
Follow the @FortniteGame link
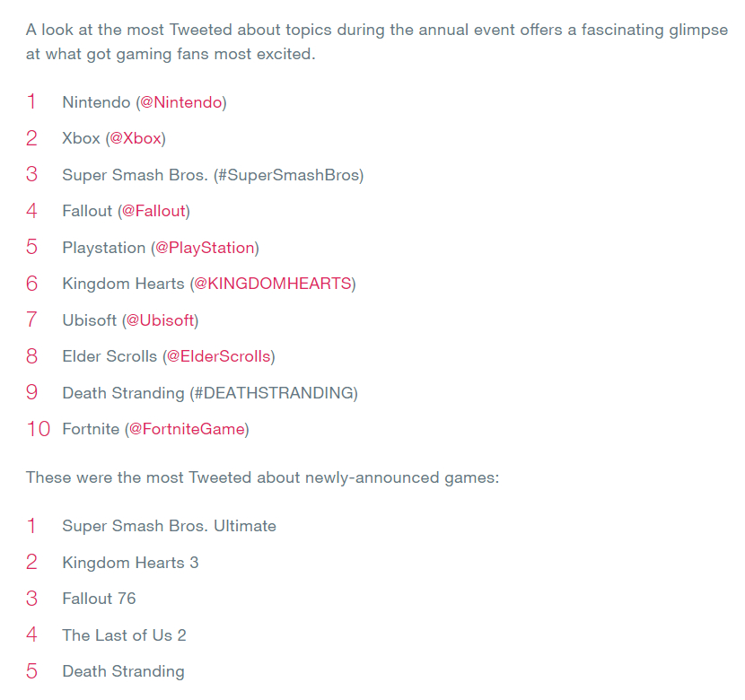pyautogui.click(x=187, y=429)
